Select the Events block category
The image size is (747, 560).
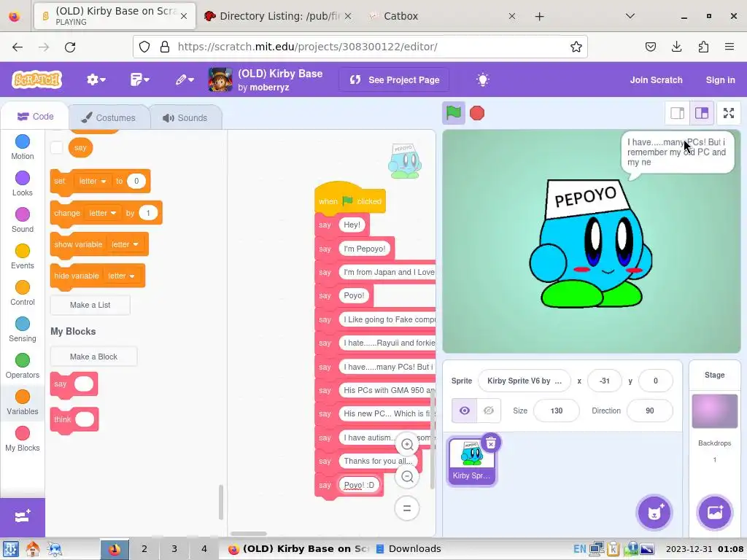point(23,257)
